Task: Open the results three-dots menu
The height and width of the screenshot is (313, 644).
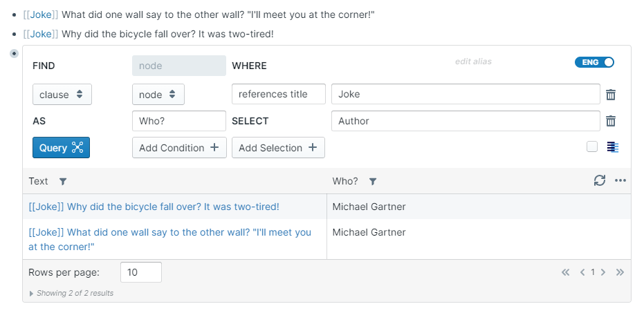Action: coord(620,181)
